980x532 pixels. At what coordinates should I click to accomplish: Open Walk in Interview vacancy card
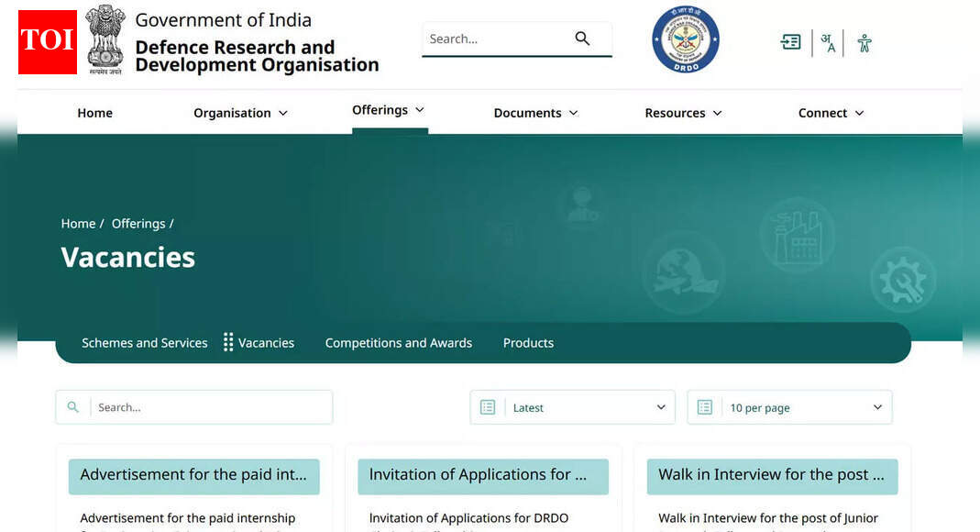(771, 475)
